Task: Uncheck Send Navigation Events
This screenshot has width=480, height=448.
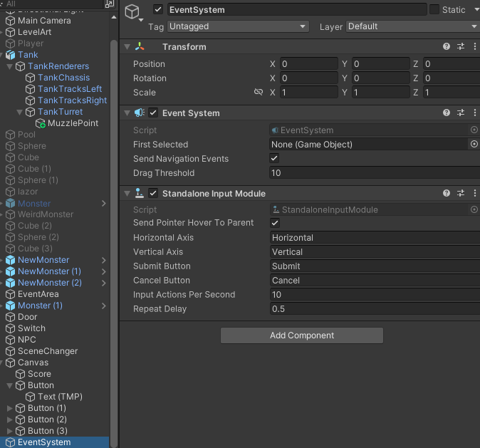Action: [x=274, y=158]
